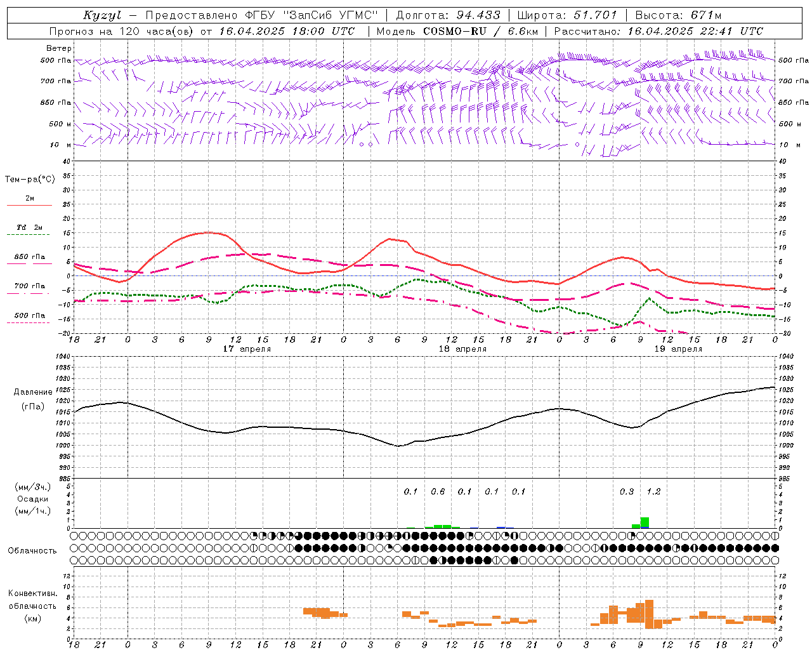Click the model label "COSMO-RU / 6.6км"
The height and width of the screenshot is (650, 812).
481,31
